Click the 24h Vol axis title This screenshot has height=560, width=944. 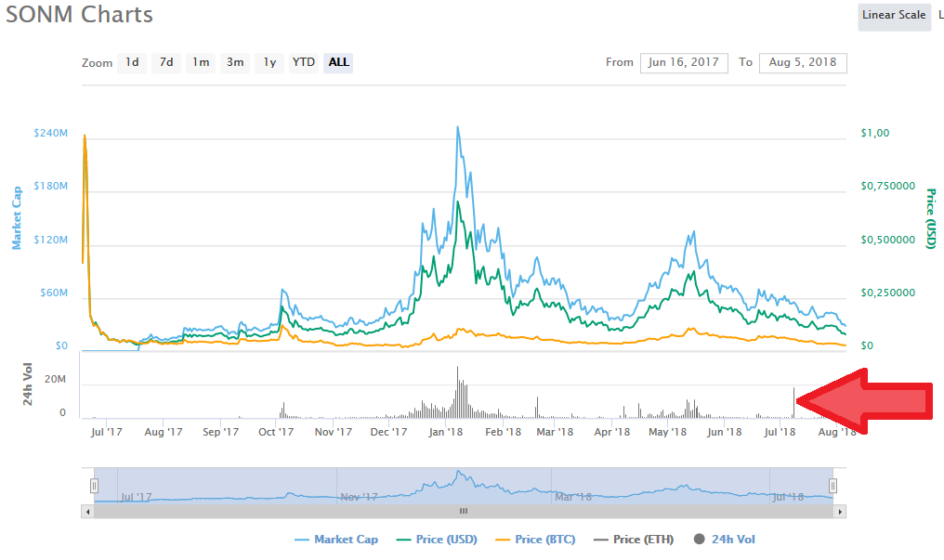pyautogui.click(x=28, y=384)
